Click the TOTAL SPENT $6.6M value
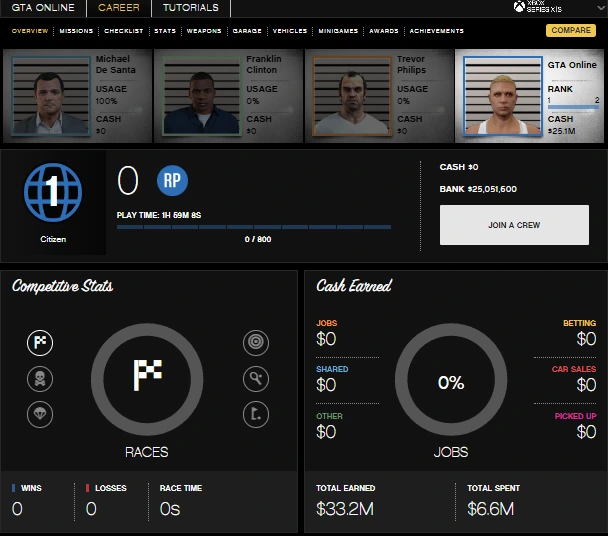The height and width of the screenshot is (536, 608). tap(491, 509)
